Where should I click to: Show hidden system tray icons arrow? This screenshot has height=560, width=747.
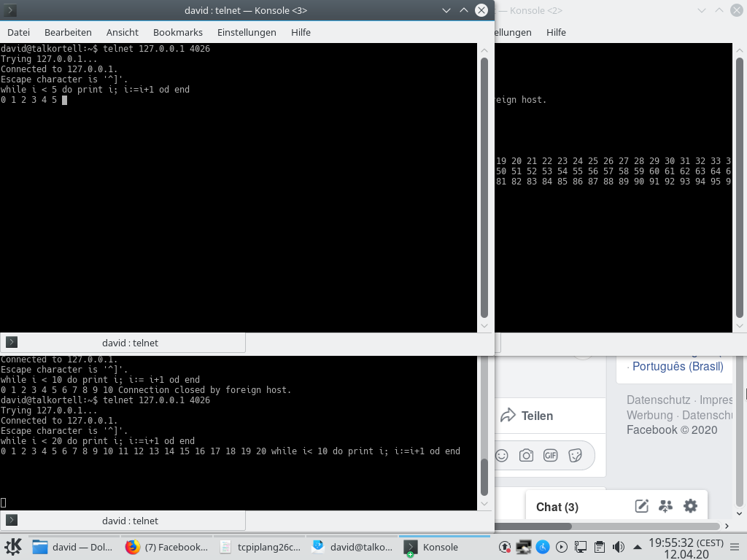[x=637, y=547]
